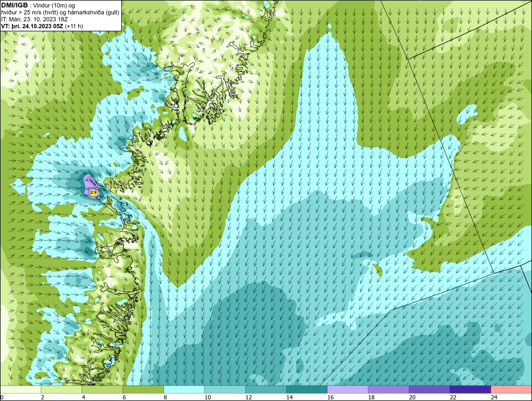Click the legend scale label 20
The height and width of the screenshot is (401, 532).
pyautogui.click(x=412, y=397)
